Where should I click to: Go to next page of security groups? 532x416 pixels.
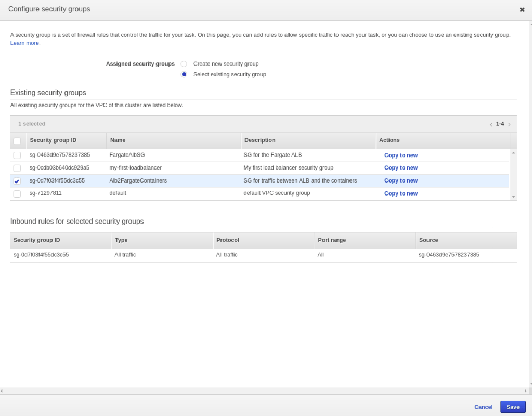(509, 124)
